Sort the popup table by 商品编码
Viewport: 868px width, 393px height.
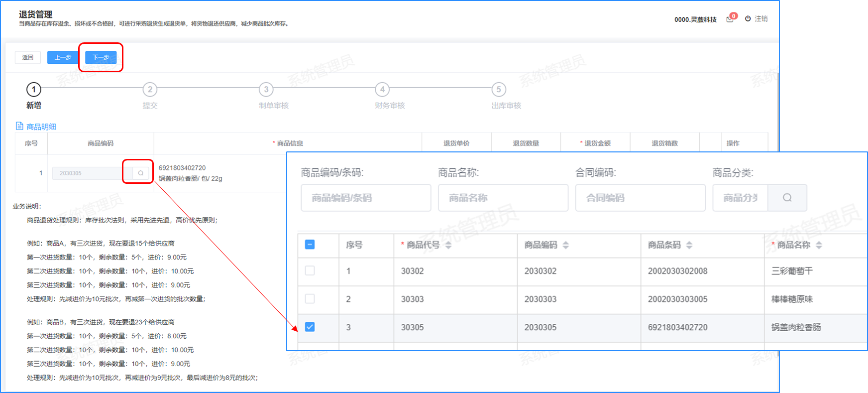(x=566, y=245)
